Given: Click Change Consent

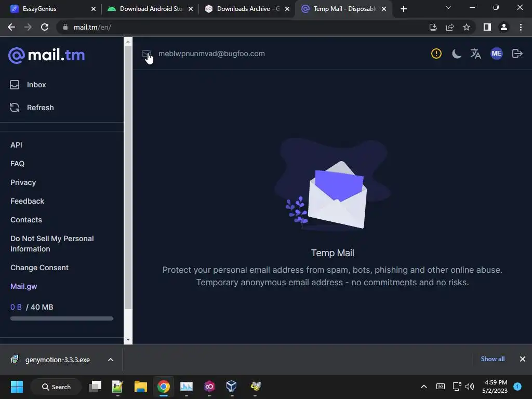Looking at the screenshot, I should click(39, 268).
